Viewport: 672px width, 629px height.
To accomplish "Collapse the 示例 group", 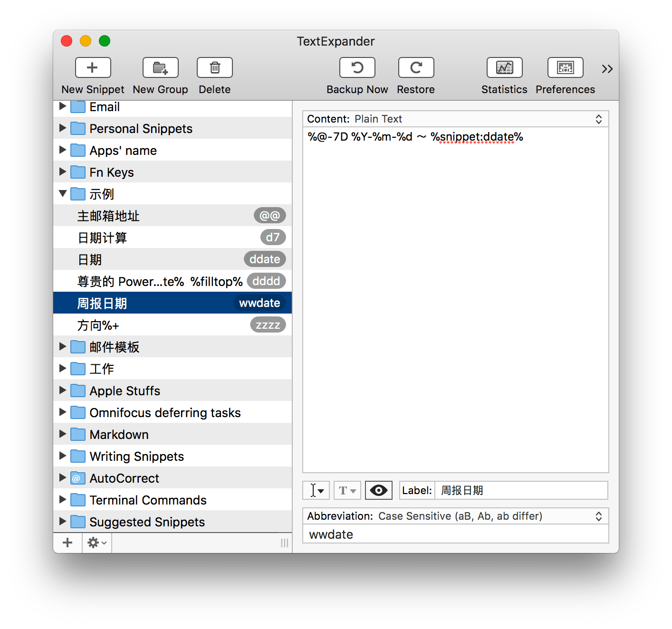I will tap(63, 193).
